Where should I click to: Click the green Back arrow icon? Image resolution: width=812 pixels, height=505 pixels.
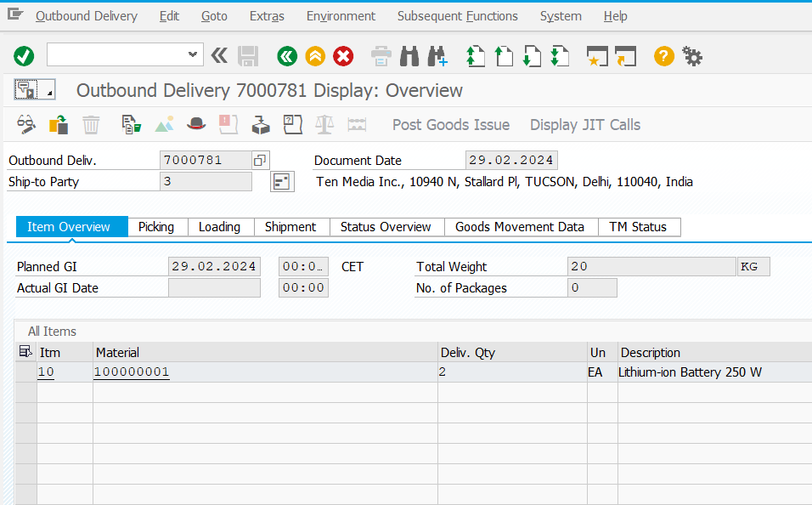tap(287, 56)
